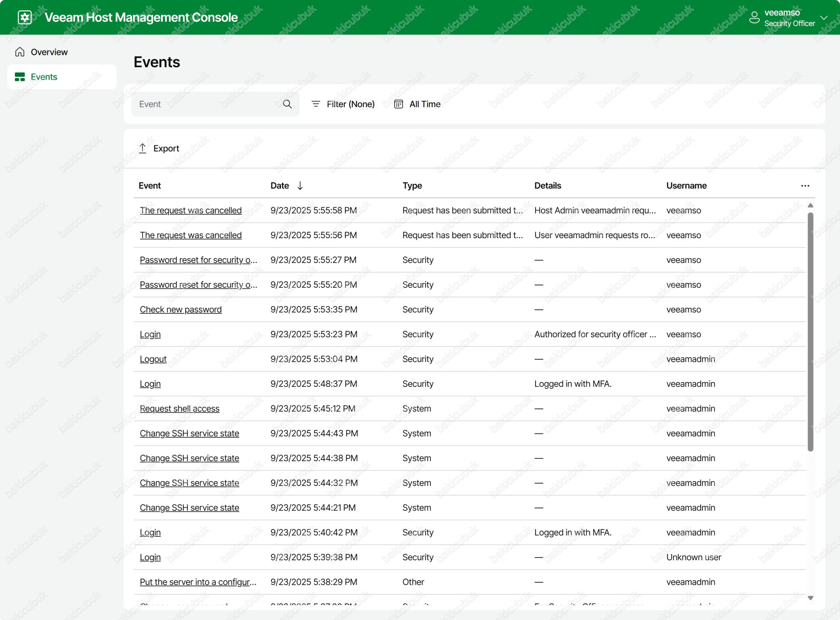
Task: Click the magnifier search icon
Action: 287,104
